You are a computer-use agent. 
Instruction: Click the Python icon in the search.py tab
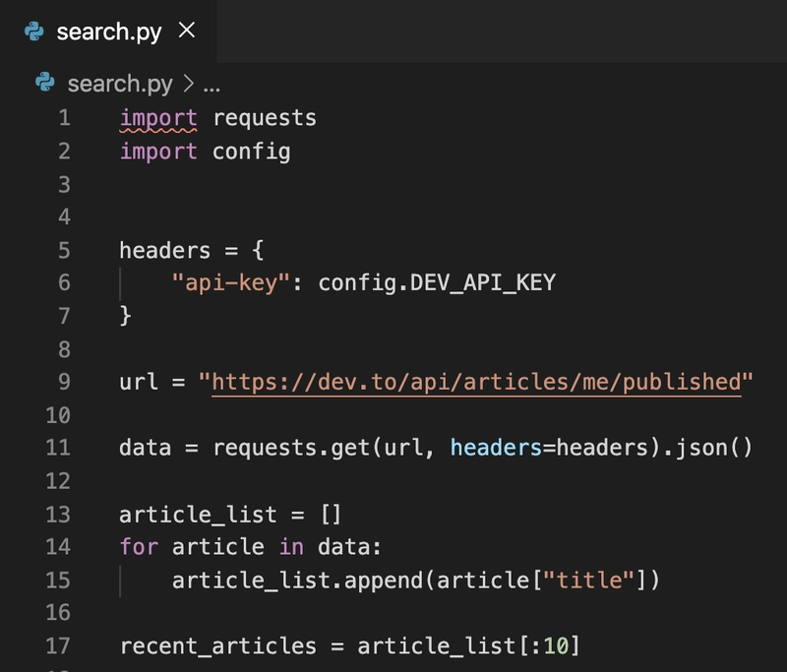34,31
